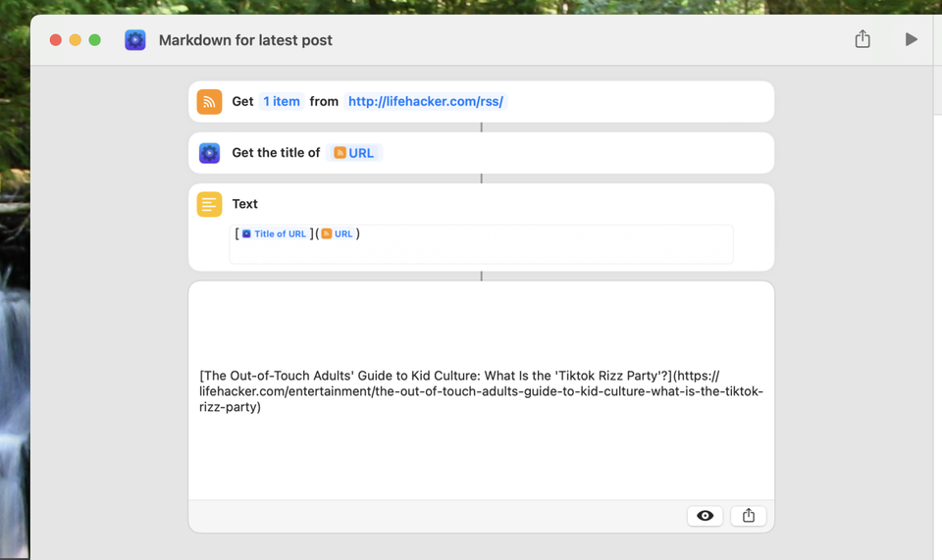Click the generated markdown output text
Screen dimensions: 942x560
pyautogui.click(x=481, y=391)
